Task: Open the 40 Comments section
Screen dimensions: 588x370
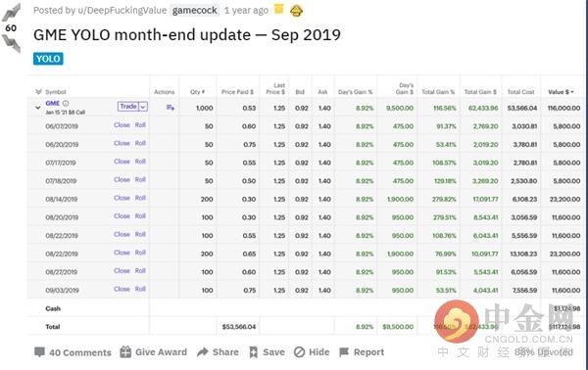Action: (73, 352)
